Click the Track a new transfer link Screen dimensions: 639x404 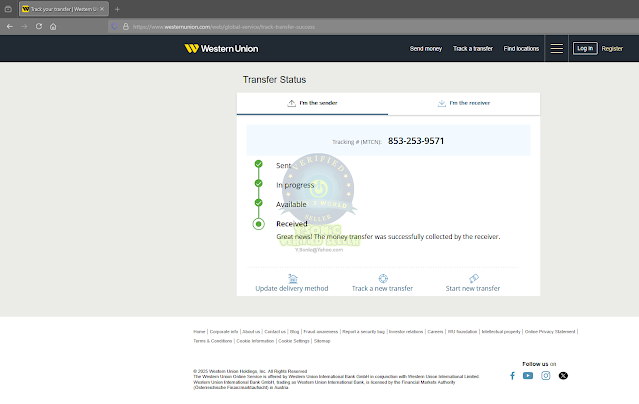pos(382,288)
